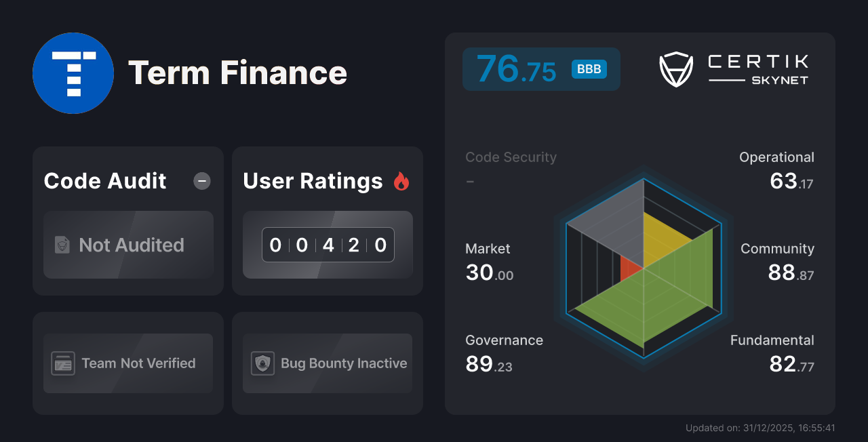Select the User Ratings panel header
The height and width of the screenshot is (442, 868).
pos(313,181)
